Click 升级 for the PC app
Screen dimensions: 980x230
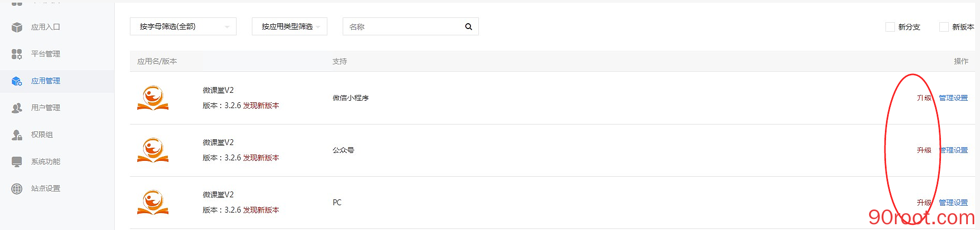tap(924, 203)
